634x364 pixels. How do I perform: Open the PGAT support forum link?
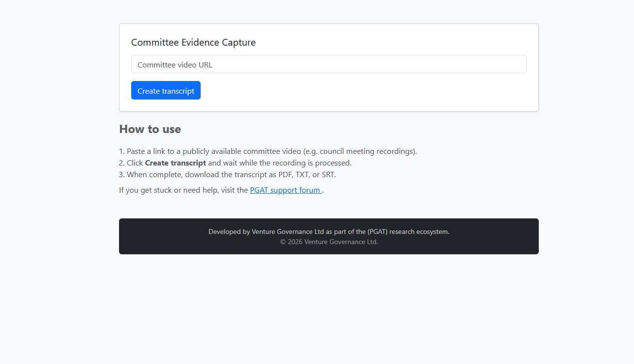tap(285, 190)
